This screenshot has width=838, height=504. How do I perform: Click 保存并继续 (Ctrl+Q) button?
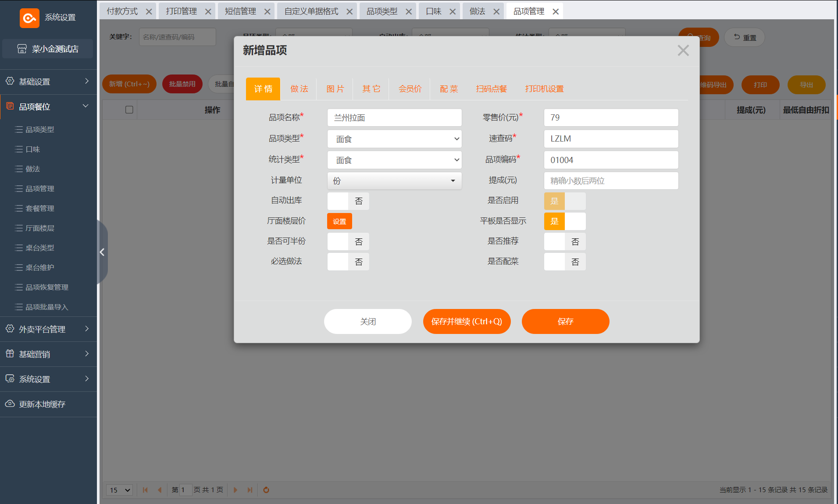[467, 321]
